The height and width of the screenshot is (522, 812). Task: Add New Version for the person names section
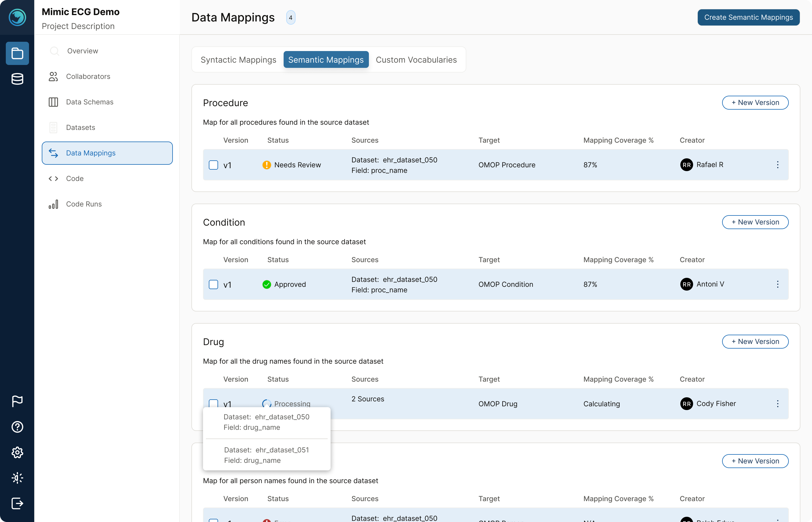point(755,461)
